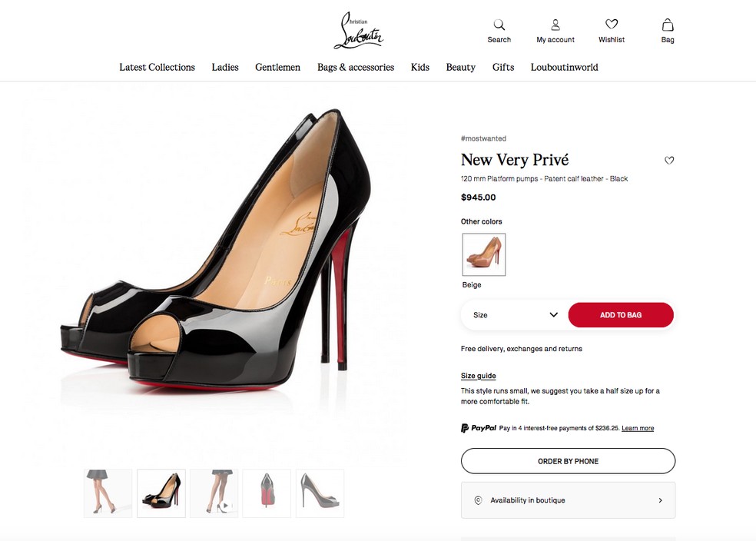Click the 'Beige' color label

tap(472, 285)
